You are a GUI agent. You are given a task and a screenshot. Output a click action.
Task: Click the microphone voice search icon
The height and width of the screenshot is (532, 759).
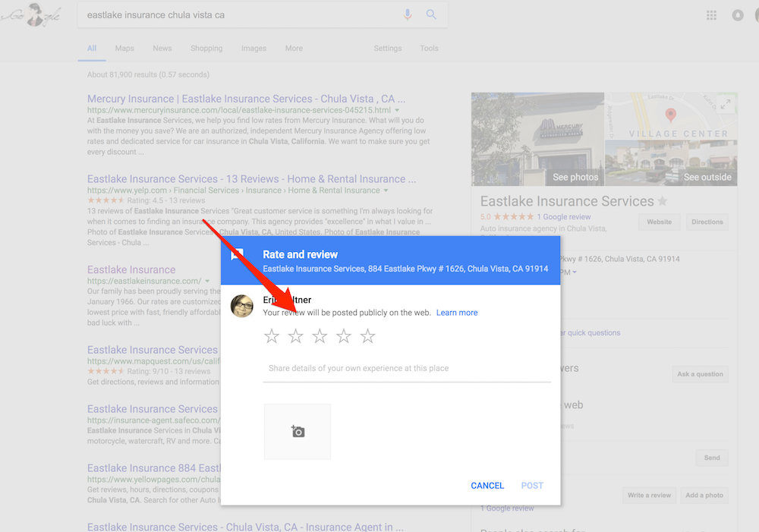click(408, 14)
